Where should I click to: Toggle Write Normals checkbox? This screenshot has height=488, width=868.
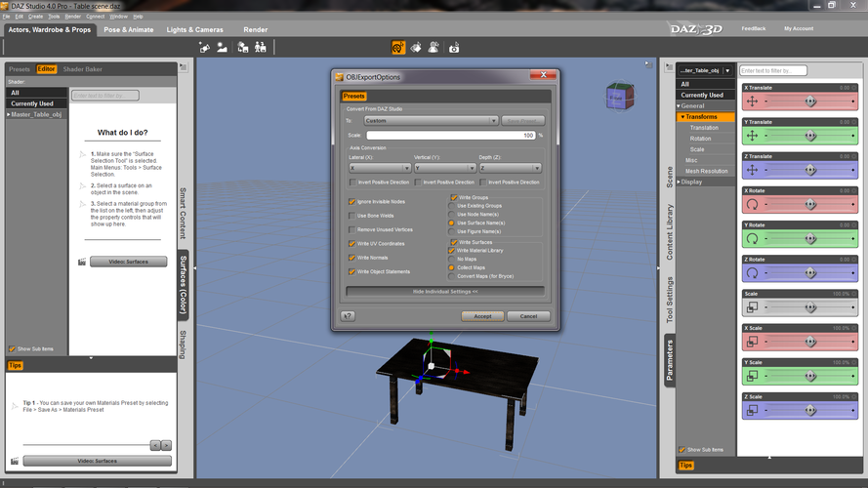click(x=351, y=258)
